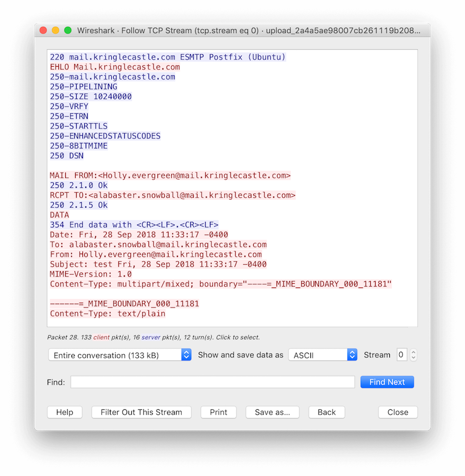Select the '250-STARTTLS' line
Screen dimensions: 465x476
pos(79,126)
